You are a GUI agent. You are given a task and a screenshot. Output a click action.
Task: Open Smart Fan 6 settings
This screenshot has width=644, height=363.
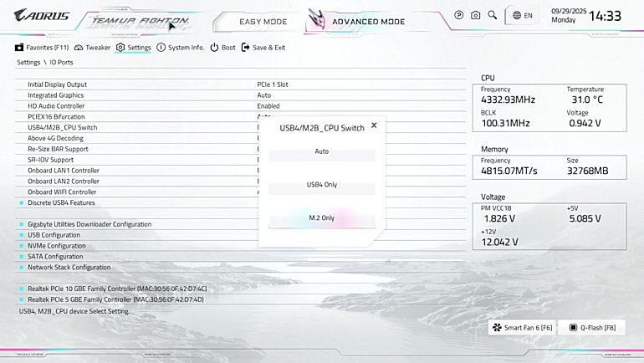[523, 327]
